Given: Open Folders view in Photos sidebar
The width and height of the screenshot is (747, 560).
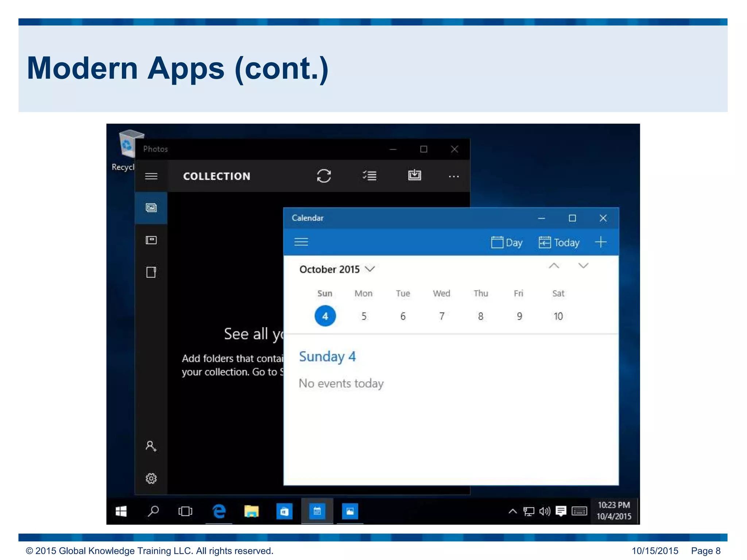Looking at the screenshot, I should [x=151, y=272].
